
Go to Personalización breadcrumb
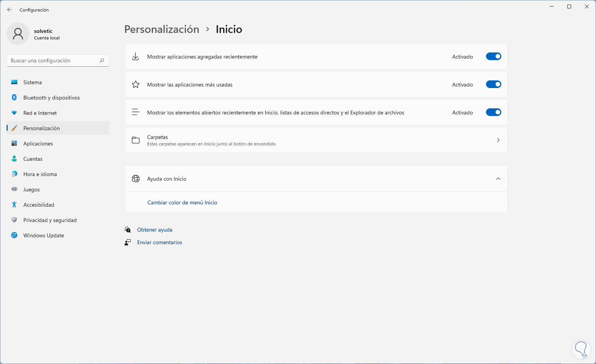pyautogui.click(x=162, y=29)
